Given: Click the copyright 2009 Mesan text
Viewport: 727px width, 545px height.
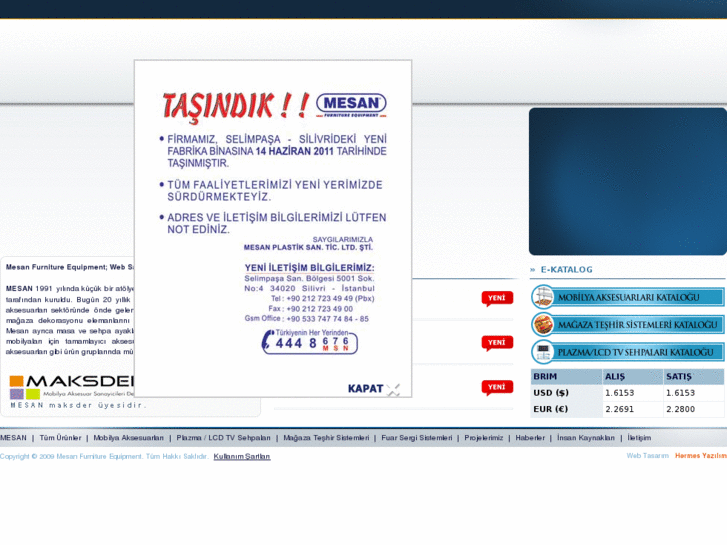Looking at the screenshot, I should pyautogui.click(x=104, y=456).
